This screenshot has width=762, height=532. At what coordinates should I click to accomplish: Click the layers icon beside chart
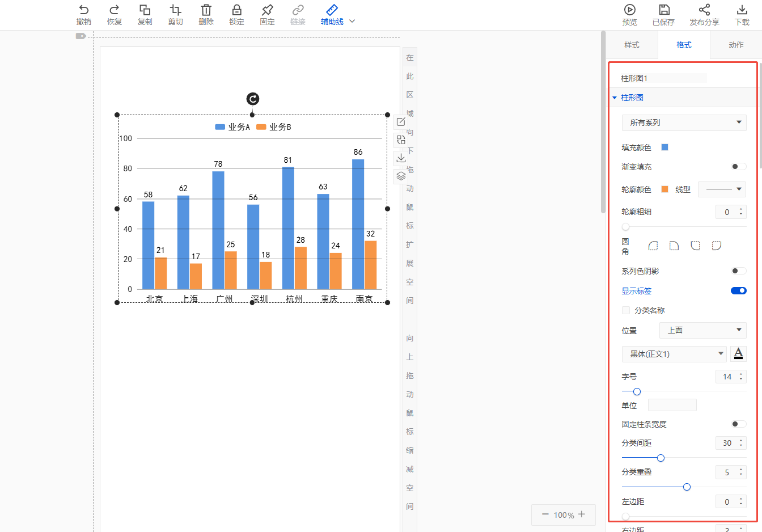point(401,176)
